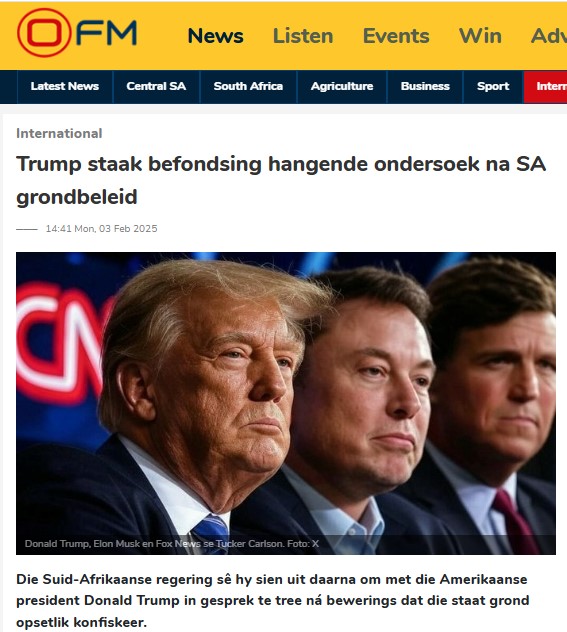Screen dimensions: 567x632
Task: Click the article's intro paragraph
Action: pyautogui.click(x=273, y=601)
